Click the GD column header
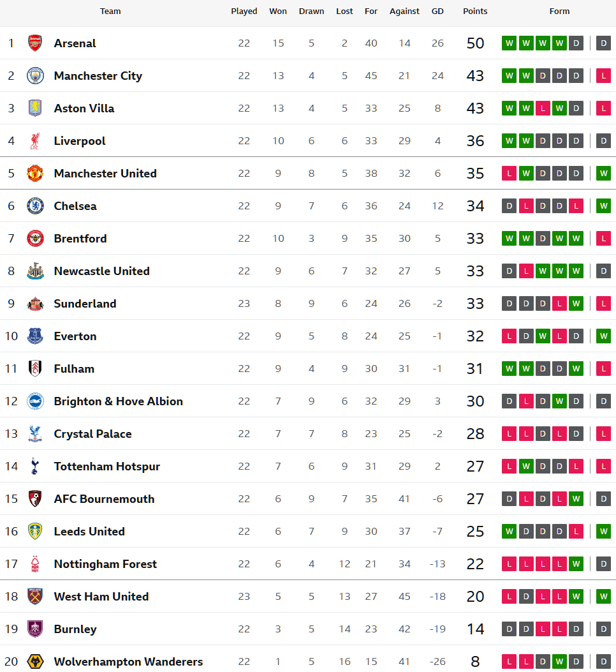 click(437, 11)
